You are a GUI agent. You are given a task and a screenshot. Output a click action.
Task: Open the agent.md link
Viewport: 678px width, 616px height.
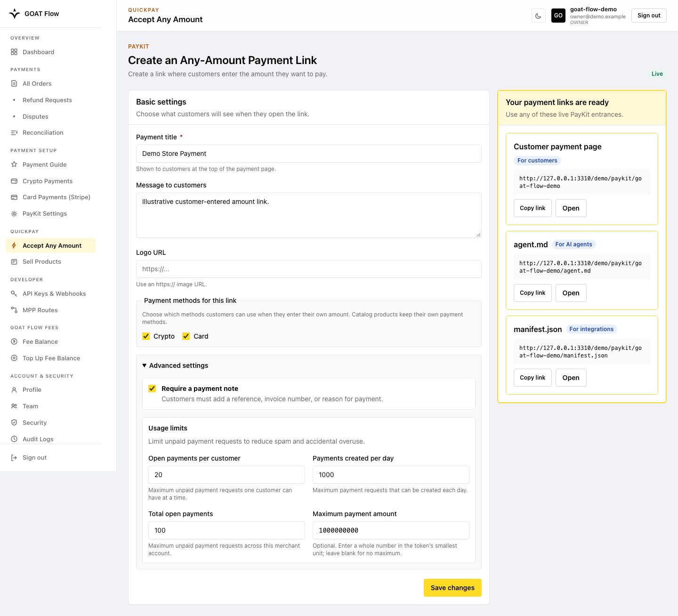coord(571,293)
